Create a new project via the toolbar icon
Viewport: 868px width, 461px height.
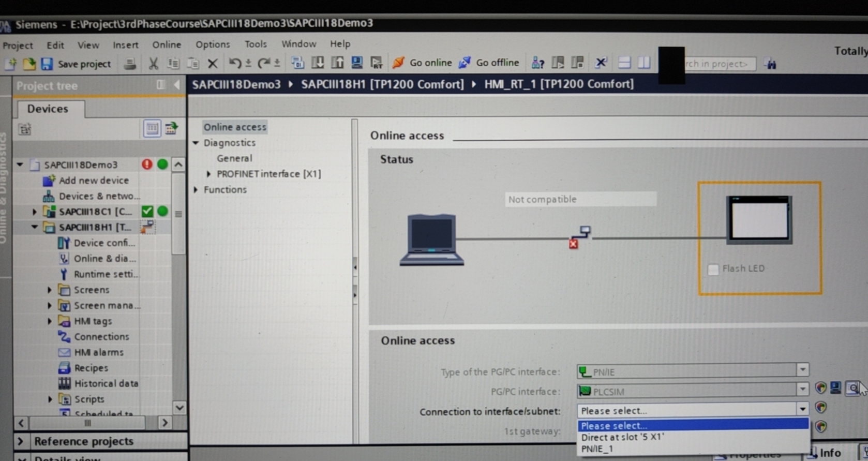point(10,64)
